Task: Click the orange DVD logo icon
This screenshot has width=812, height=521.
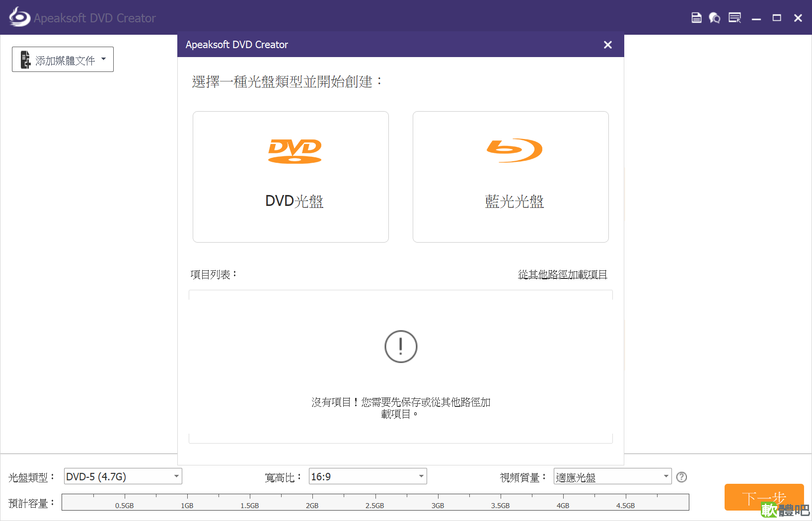Action: pos(295,151)
